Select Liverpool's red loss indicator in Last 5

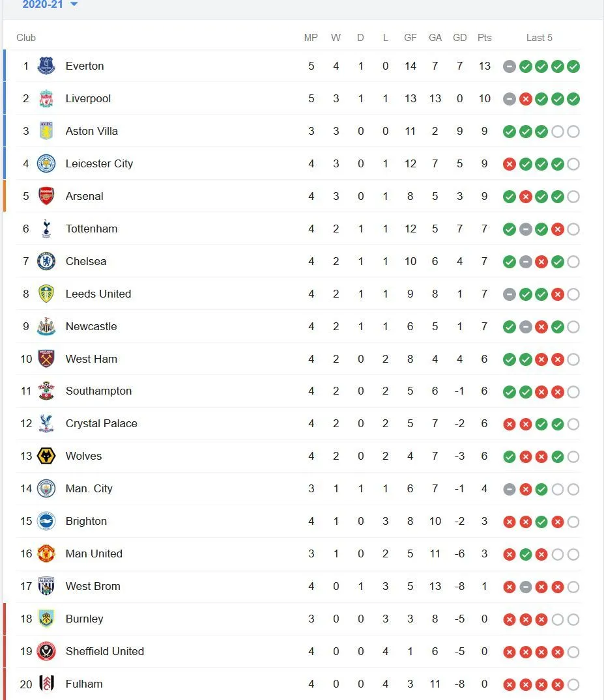point(526,98)
